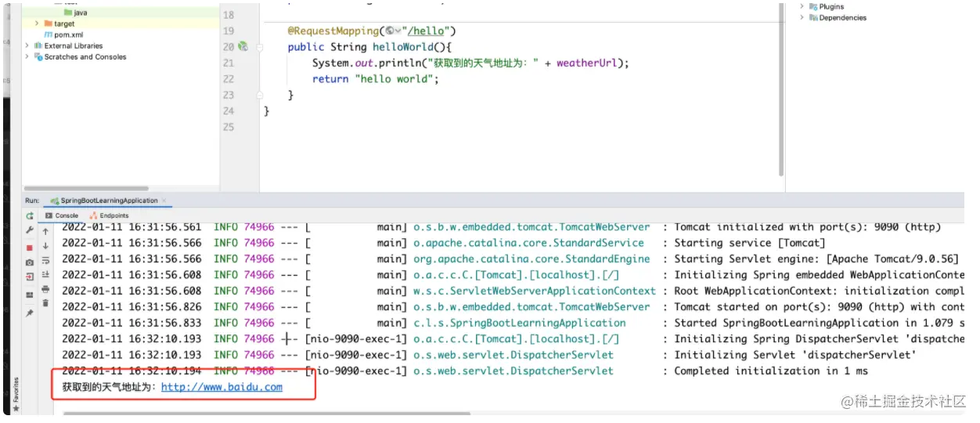Screen dimensions: 980x423
Task: Click the exit icon in the Run toolbar
Action: 30,277
